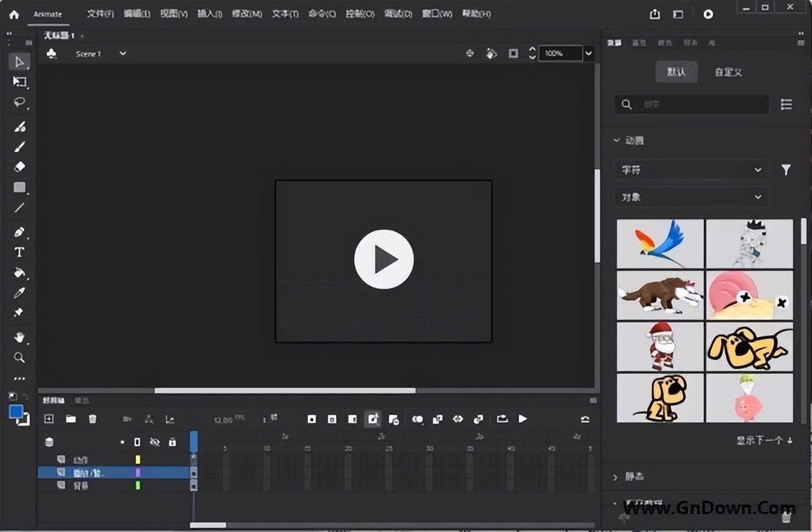812x532 pixels.
Task: Activate the Text tool
Action: tap(19, 252)
